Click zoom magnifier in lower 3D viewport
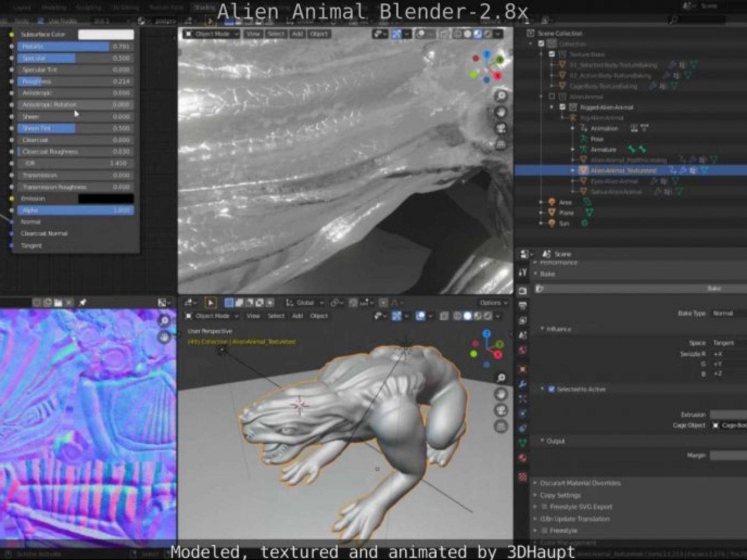This screenshot has width=747, height=560. pyautogui.click(x=501, y=378)
